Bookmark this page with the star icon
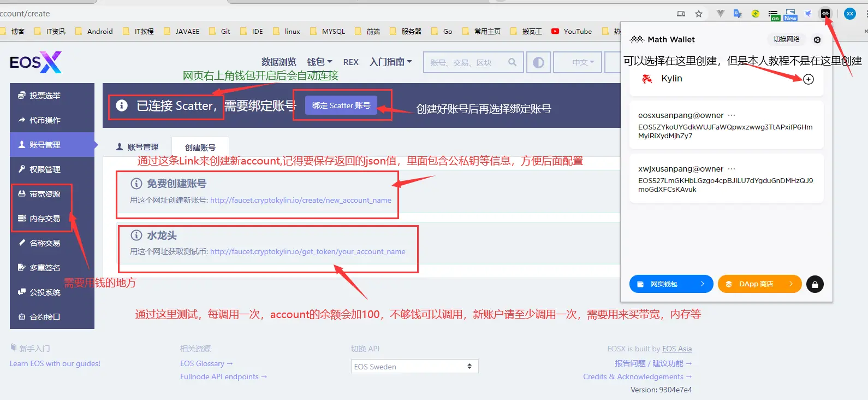This screenshot has height=400, width=868. click(x=699, y=14)
